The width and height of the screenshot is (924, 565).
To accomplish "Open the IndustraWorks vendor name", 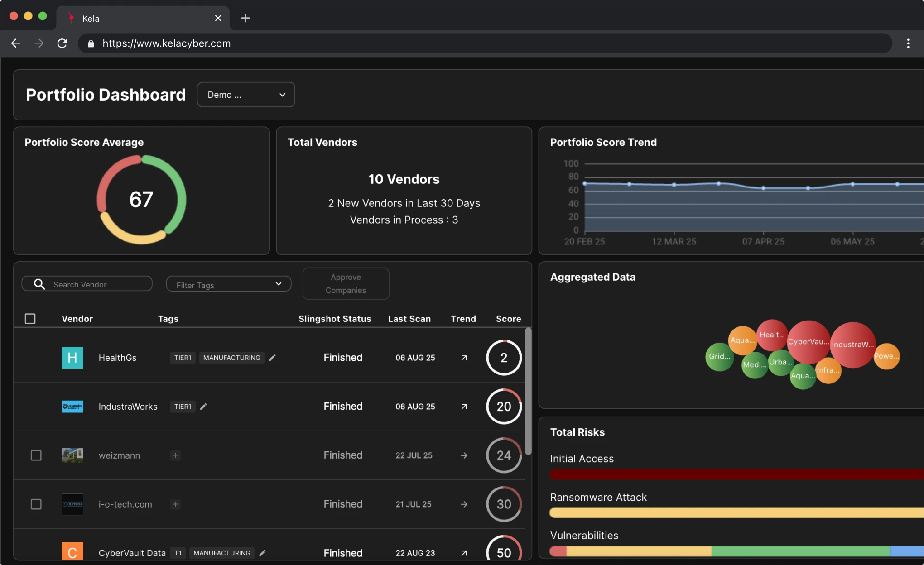I will (128, 407).
